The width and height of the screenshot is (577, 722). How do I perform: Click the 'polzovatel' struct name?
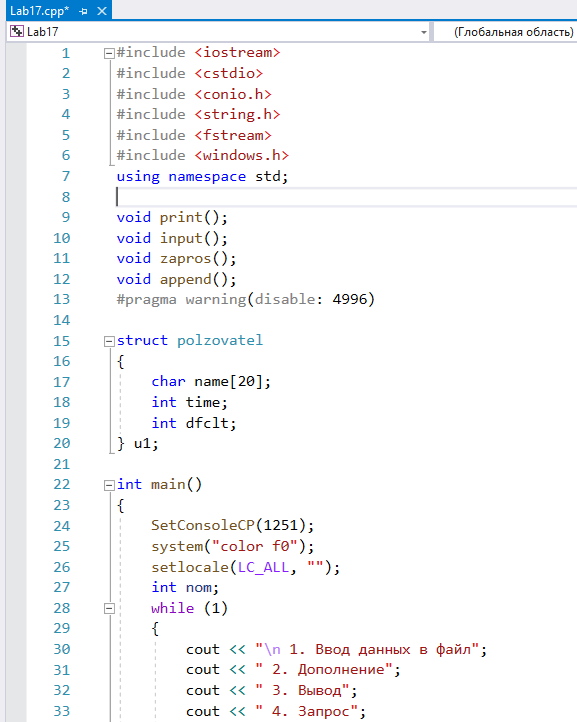click(220, 341)
